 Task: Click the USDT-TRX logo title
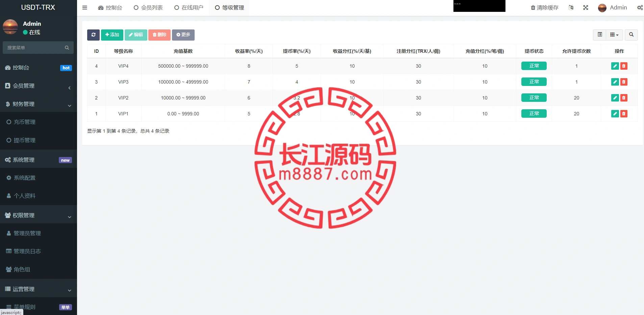tap(38, 7)
